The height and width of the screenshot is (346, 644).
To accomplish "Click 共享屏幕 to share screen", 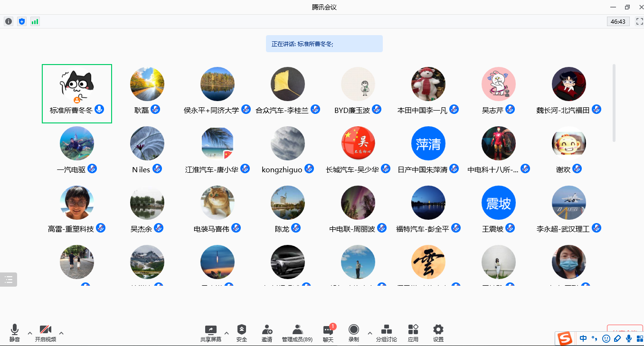I will coord(210,332).
